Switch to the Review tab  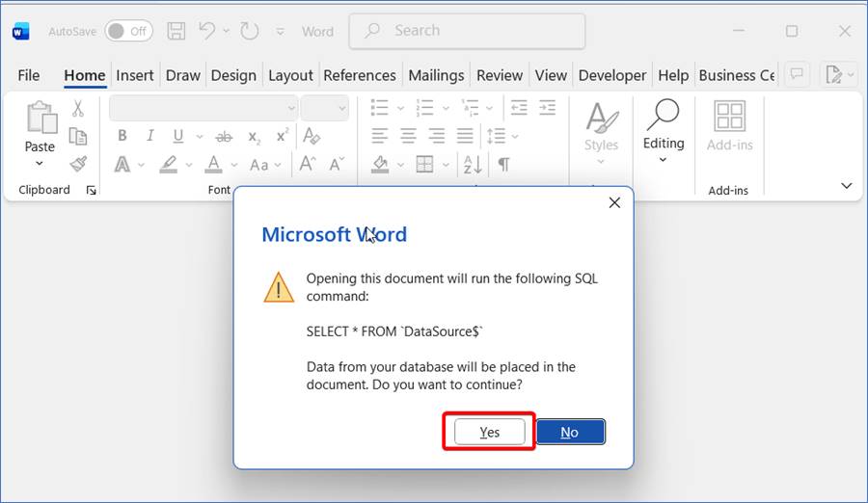point(500,75)
